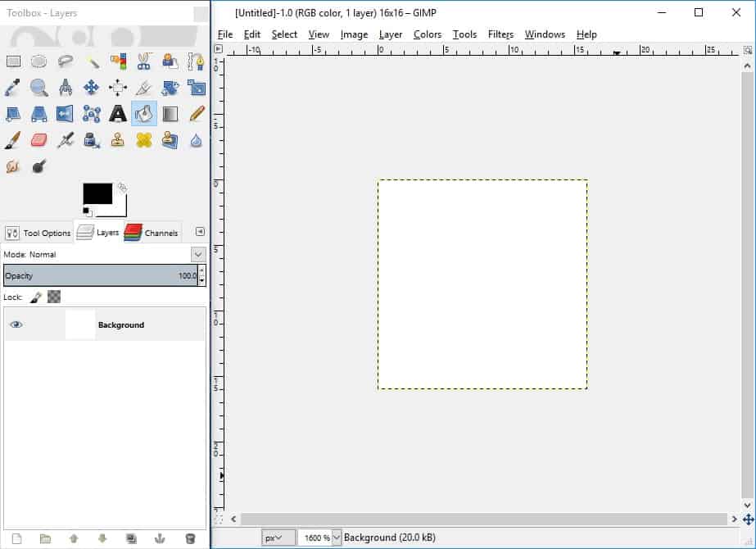Adjust the layer Opacity slider
The width and height of the screenshot is (756, 549).
[x=101, y=275]
